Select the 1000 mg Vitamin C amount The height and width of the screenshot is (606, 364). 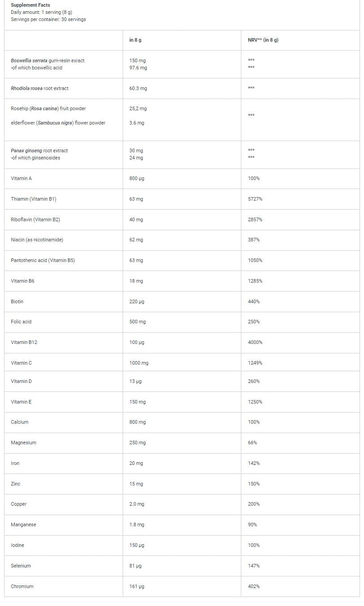(x=139, y=363)
